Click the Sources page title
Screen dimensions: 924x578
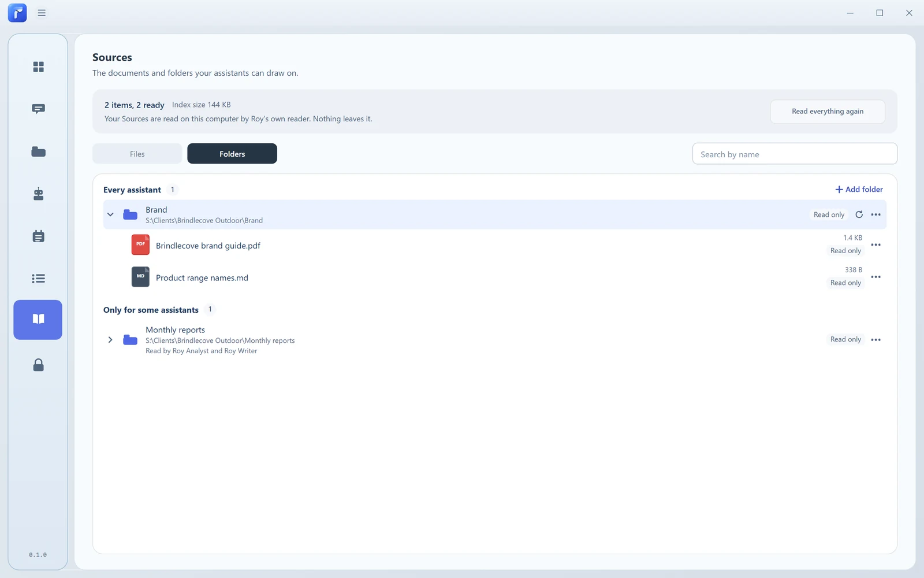click(x=112, y=57)
